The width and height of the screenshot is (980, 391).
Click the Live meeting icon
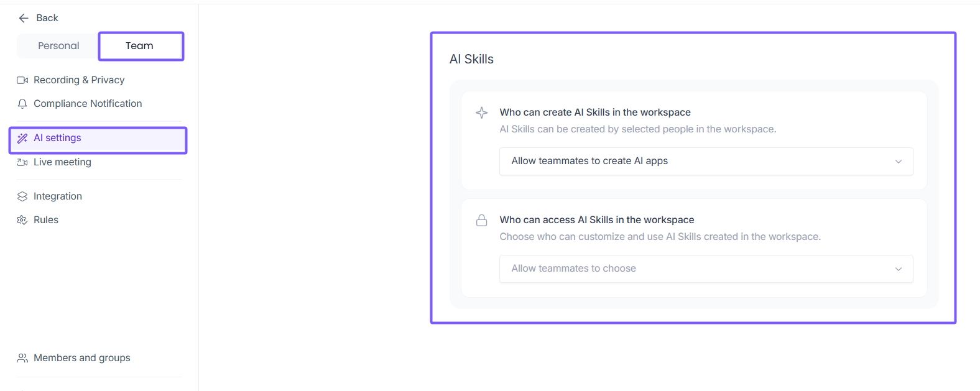click(x=22, y=162)
